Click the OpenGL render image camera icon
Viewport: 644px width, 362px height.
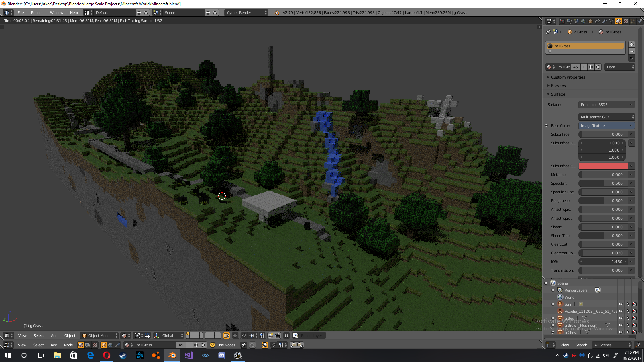tap(271, 336)
